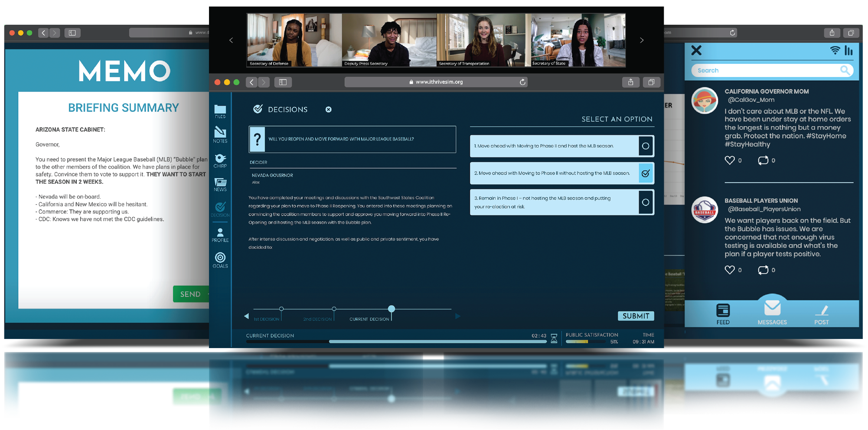Show tab overview in right browser window
868x430 pixels.
coord(851,33)
